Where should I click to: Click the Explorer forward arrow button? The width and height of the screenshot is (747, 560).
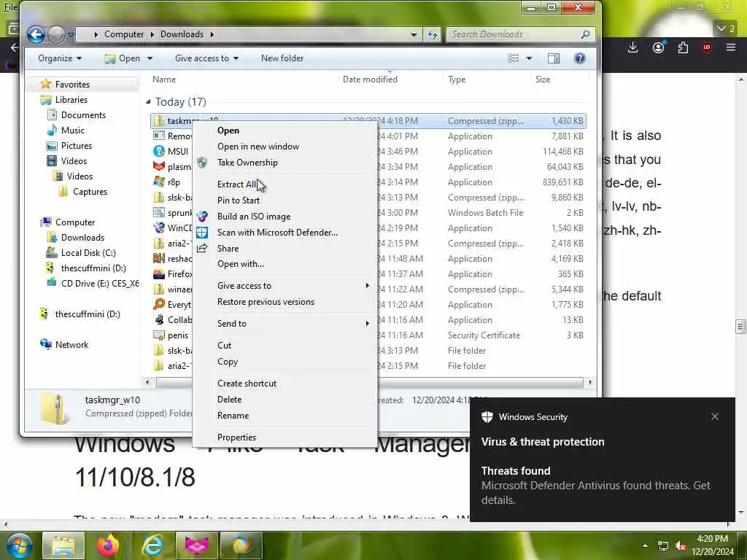57,34
